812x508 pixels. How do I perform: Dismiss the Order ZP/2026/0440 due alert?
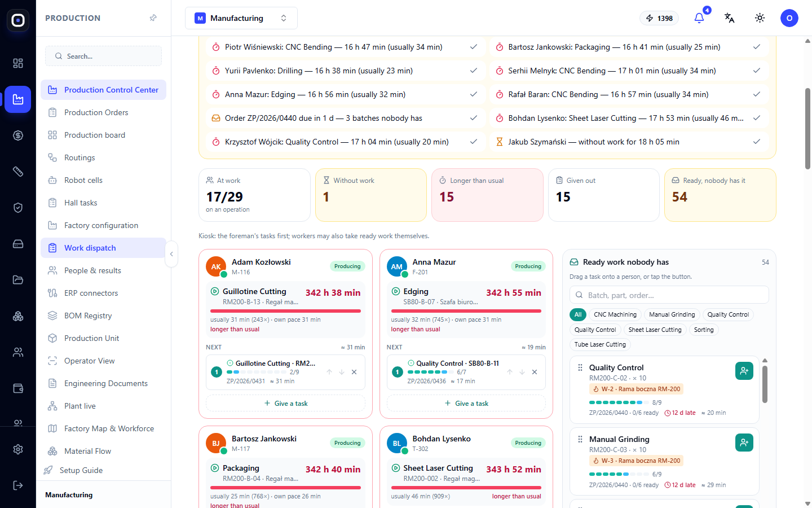[x=474, y=118]
